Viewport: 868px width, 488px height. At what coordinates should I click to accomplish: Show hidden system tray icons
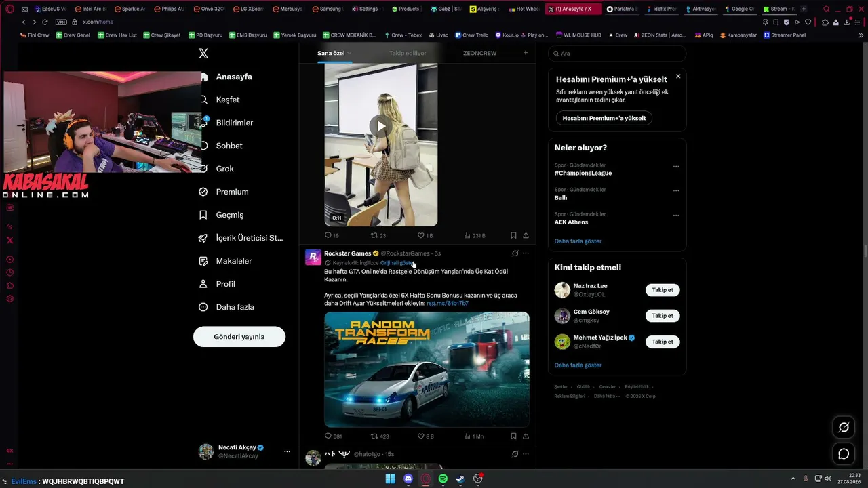point(793,479)
